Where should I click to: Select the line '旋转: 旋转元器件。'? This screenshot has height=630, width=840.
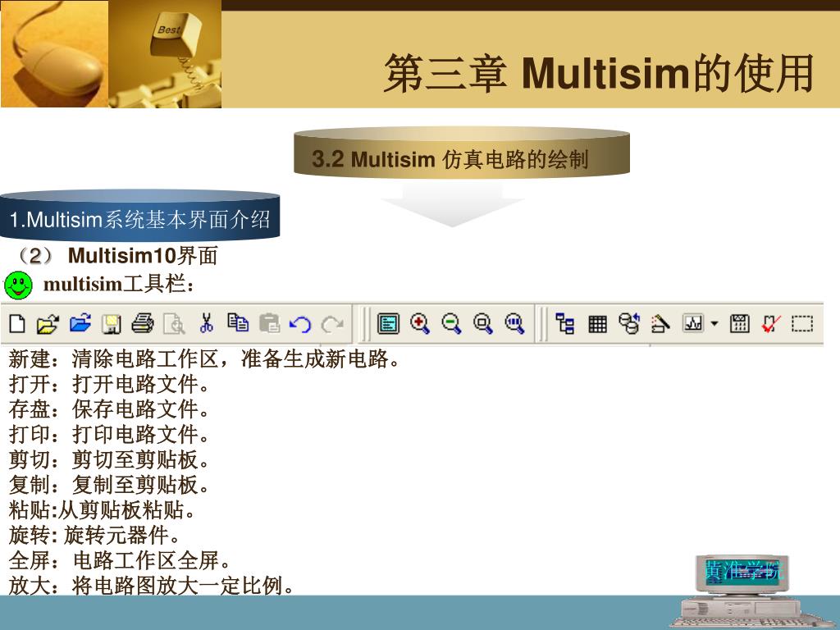95,535
